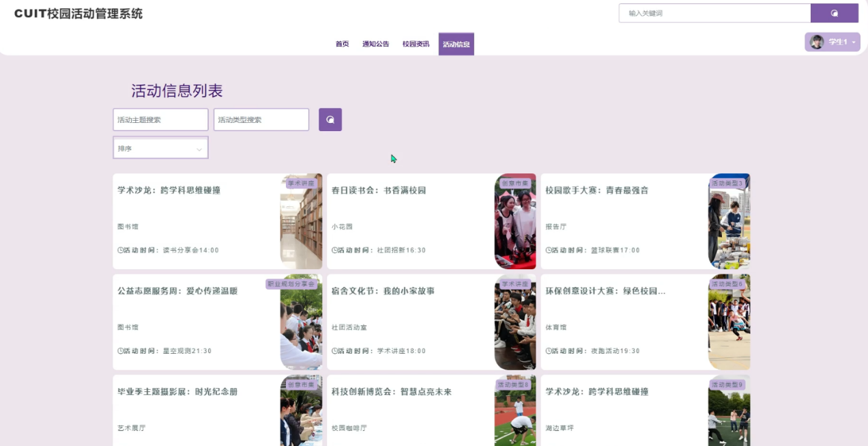Screen dimensions: 868x446
Task: Select the 活动信息 navigation tab
Action: point(456,44)
